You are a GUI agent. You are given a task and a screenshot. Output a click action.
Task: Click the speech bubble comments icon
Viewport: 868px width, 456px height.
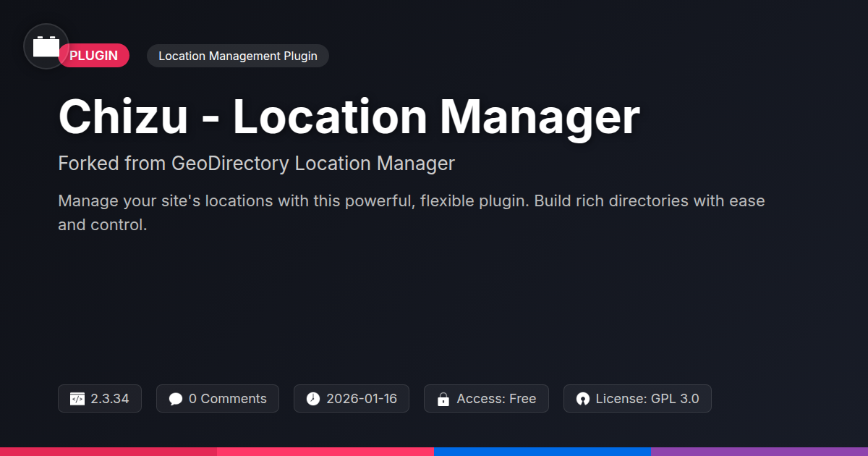(x=176, y=399)
